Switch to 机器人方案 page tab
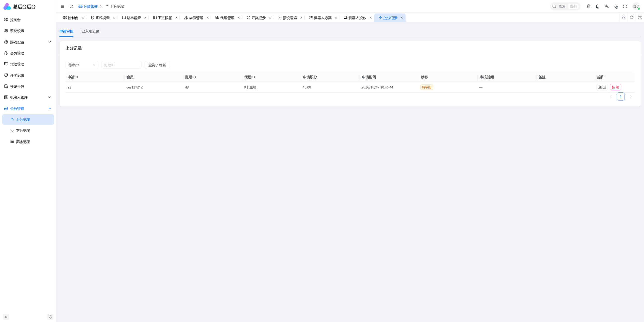 point(320,18)
